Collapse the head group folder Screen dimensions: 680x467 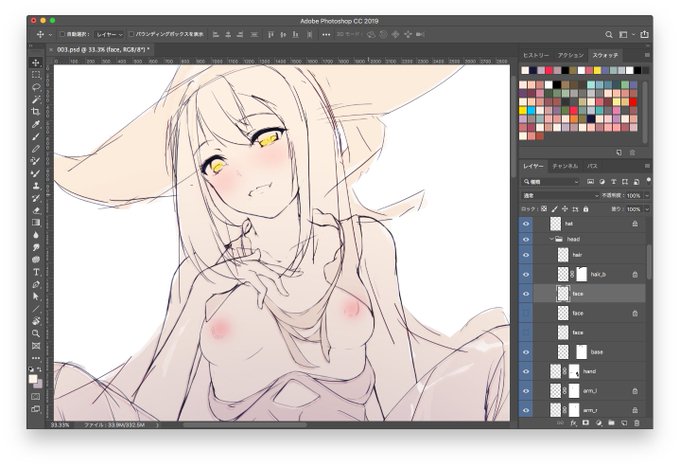coord(552,239)
